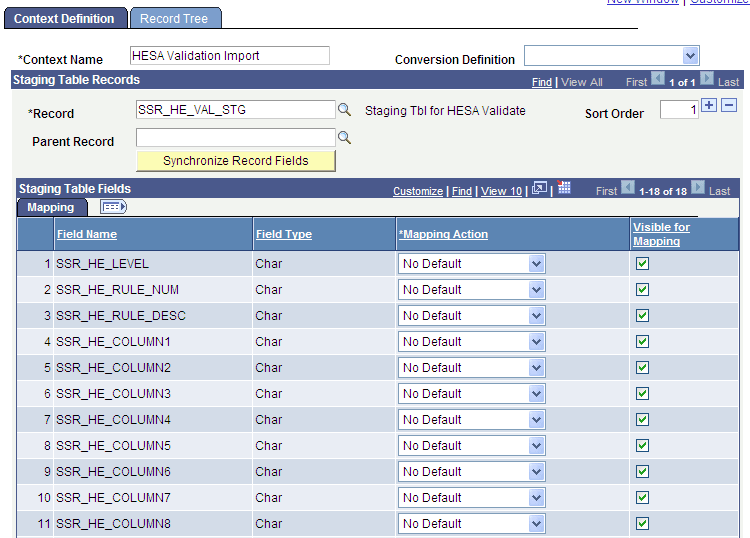Open Mapping Action dropdown for SSR_HE_COLUMN5
The width and height of the screenshot is (750, 538).
click(472, 445)
